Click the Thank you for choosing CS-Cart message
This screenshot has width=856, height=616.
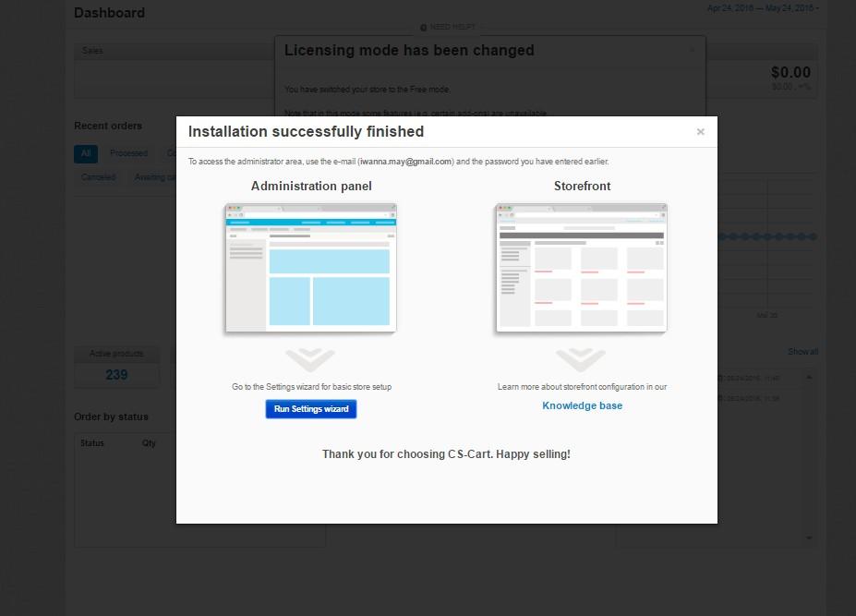tap(446, 454)
